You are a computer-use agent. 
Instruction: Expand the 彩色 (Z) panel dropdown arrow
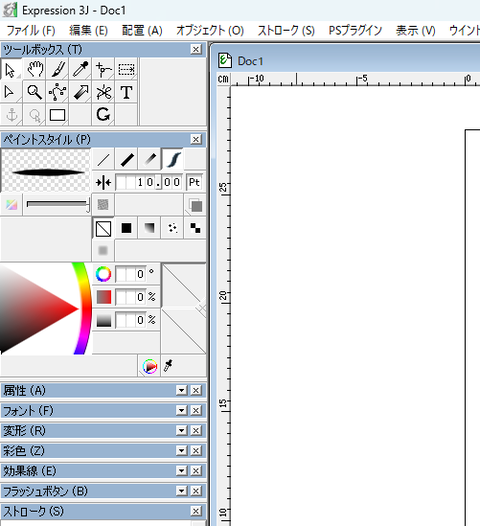pyautogui.click(x=181, y=451)
